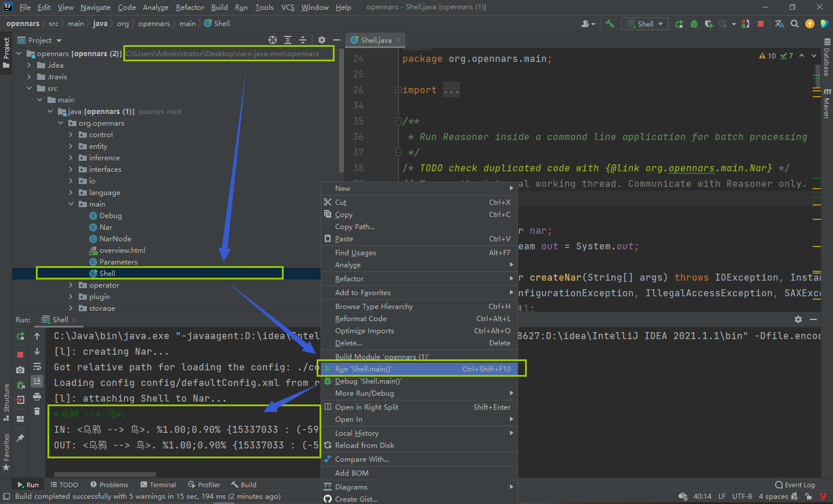833x504 pixels.
Task: Click the Pin Tab pushpin icon
Action: pos(20,437)
